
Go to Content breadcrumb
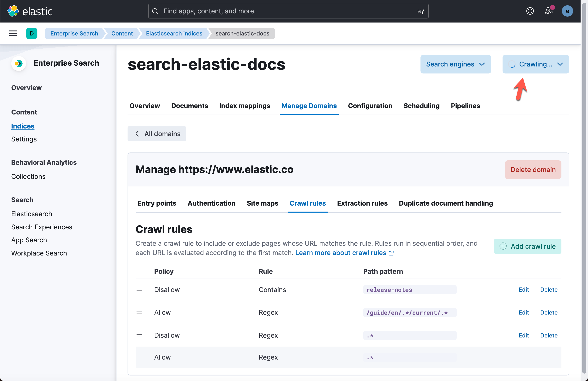coord(122,33)
